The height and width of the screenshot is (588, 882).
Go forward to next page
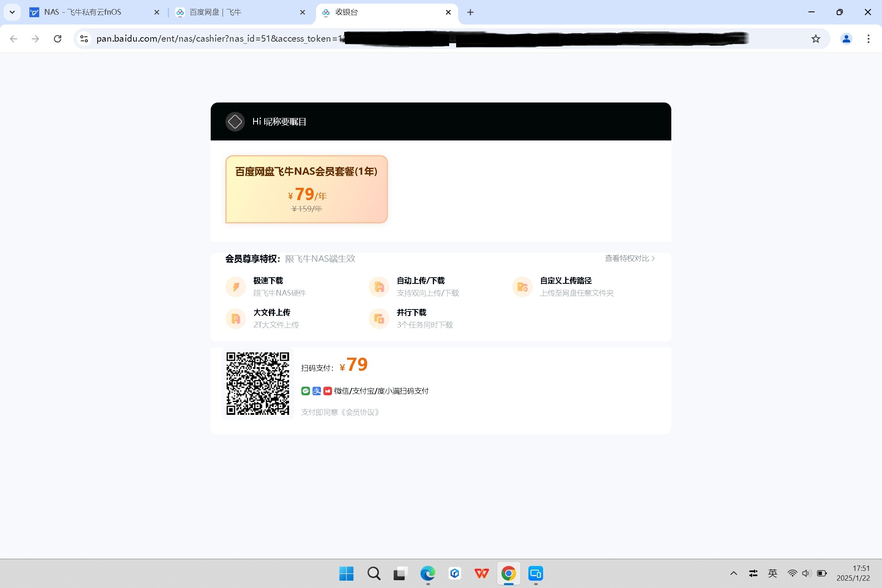(x=36, y=39)
